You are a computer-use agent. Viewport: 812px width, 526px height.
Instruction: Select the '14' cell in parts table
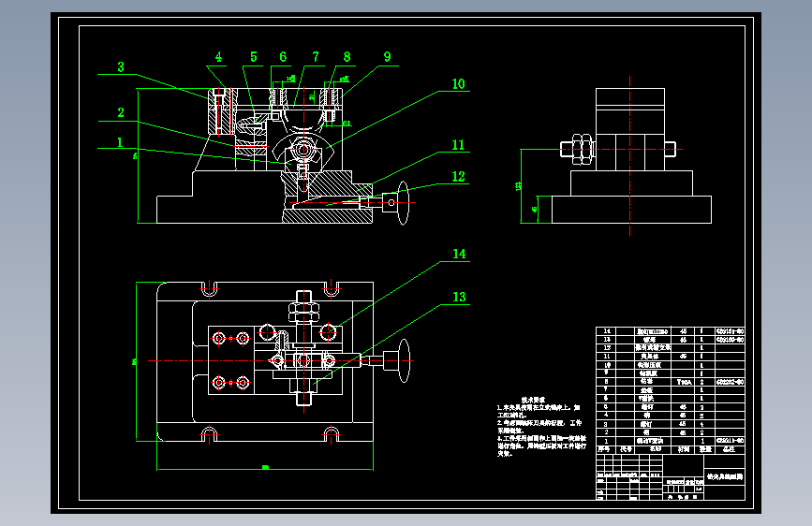(606, 331)
